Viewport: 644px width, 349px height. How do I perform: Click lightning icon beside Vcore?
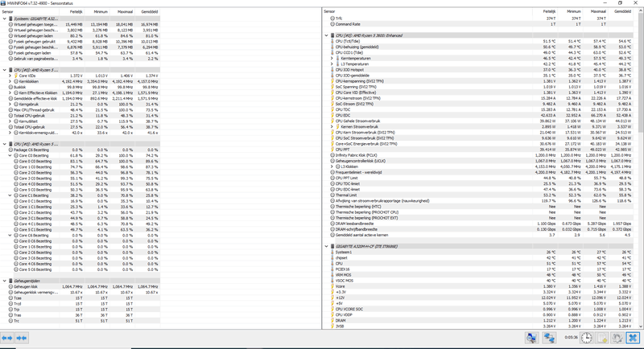tap(332, 286)
